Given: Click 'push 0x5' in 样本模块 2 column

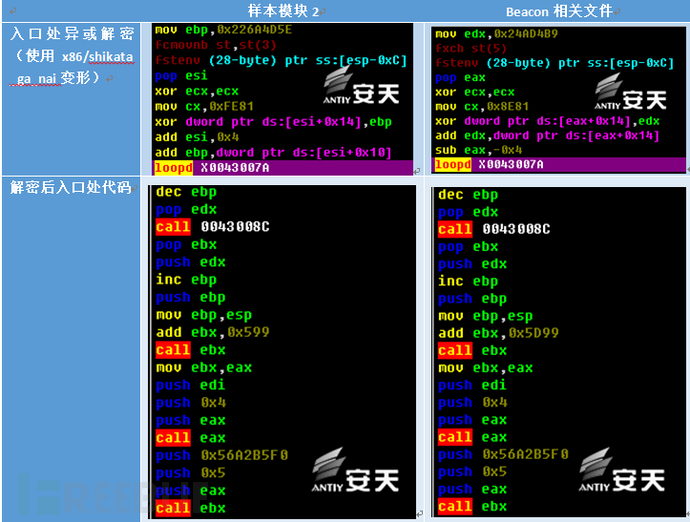Looking at the screenshot, I should pos(191,473).
